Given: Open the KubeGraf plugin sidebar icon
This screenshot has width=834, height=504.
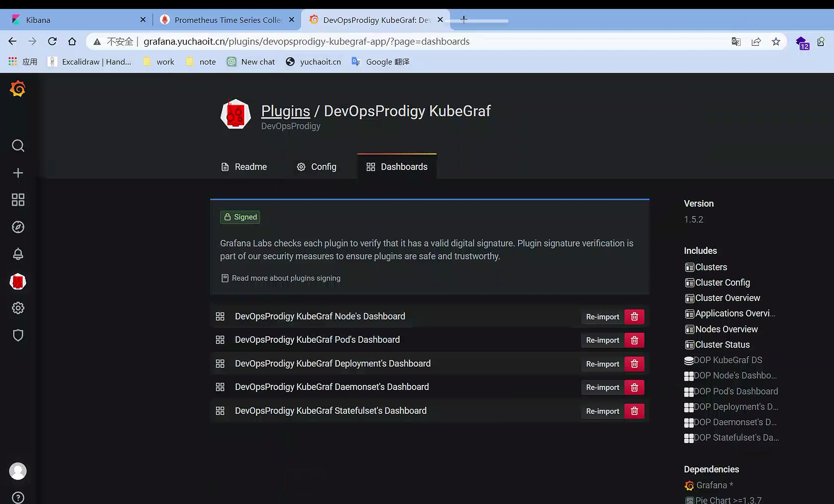Looking at the screenshot, I should tap(18, 281).
